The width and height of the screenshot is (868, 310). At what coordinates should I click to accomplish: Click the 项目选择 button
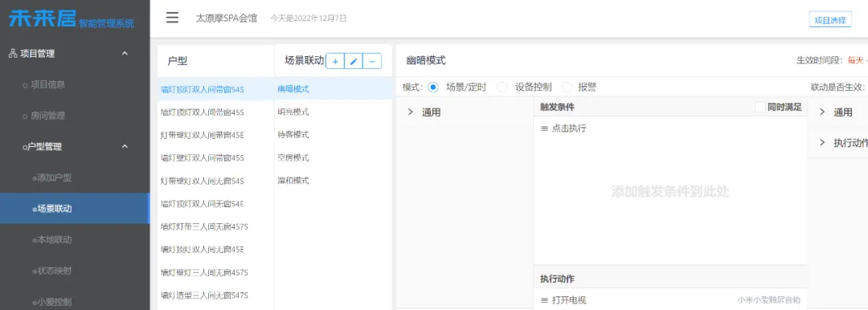[x=829, y=20]
